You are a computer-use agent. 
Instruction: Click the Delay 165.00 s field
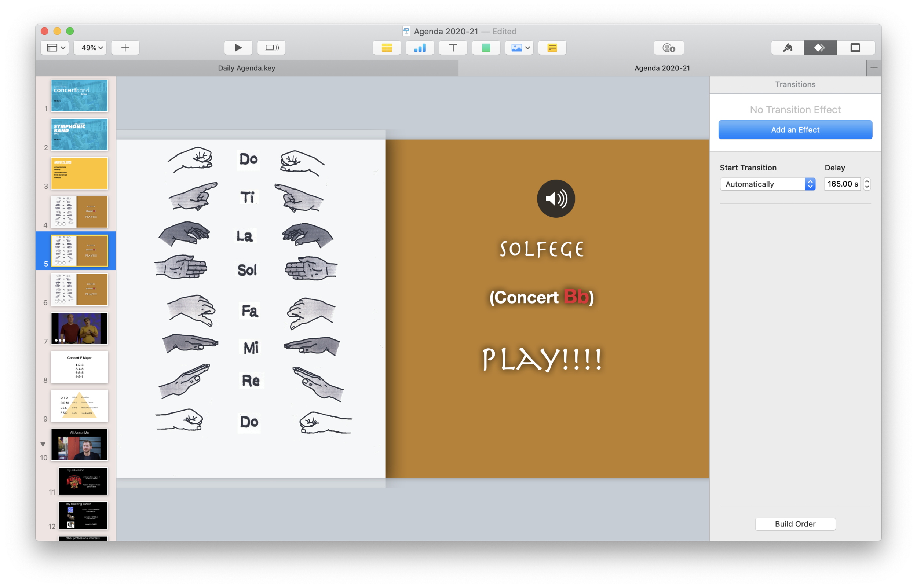click(x=842, y=184)
